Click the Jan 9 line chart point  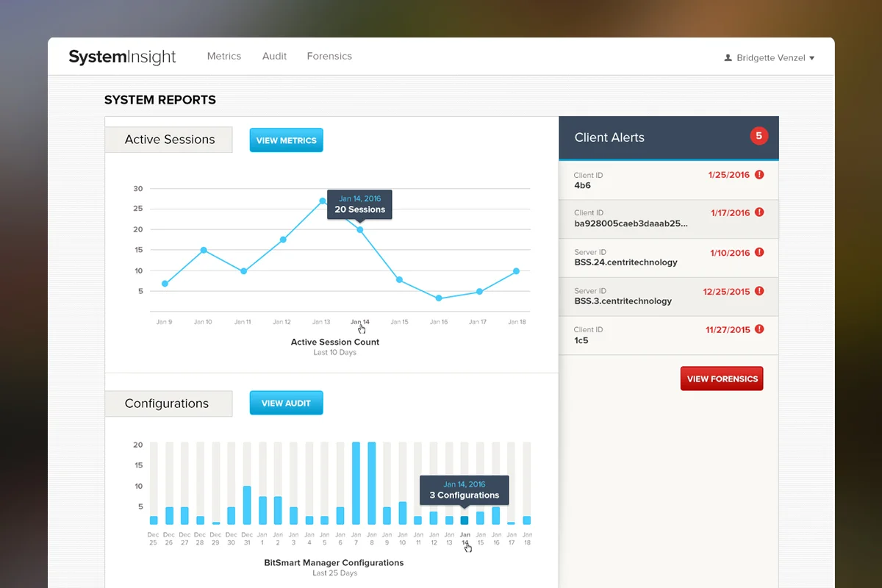pyautogui.click(x=165, y=284)
